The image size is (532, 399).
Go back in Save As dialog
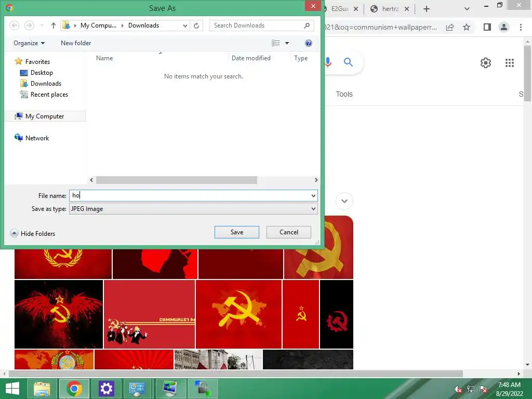14,25
